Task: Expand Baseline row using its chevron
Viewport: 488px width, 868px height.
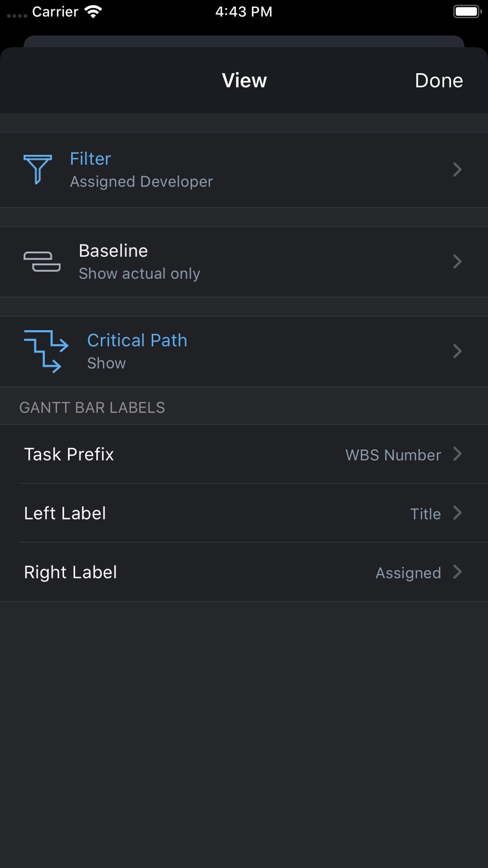Action: [457, 262]
